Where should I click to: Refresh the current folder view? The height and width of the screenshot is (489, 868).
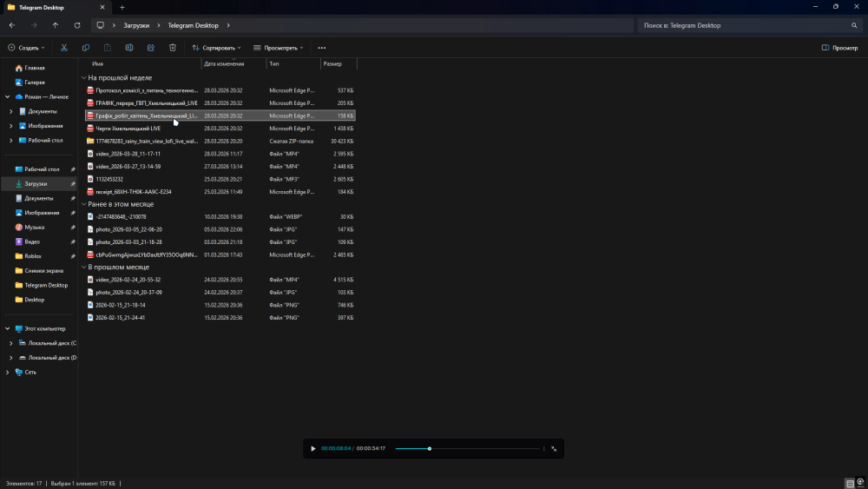[77, 25]
